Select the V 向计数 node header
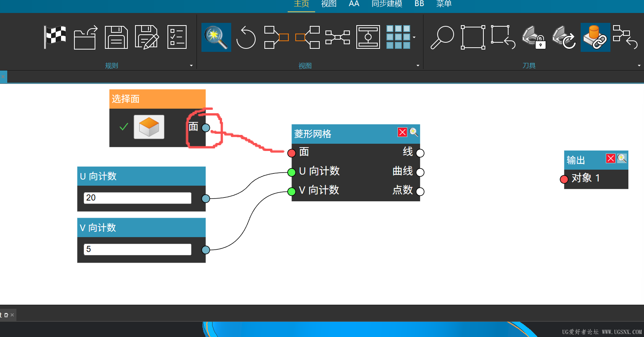 [142, 228]
